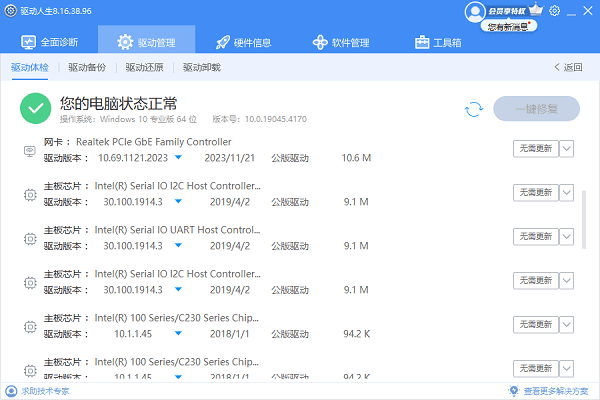Click the chipset icon for Serial IO UART
The image size is (600, 400).
[30, 237]
